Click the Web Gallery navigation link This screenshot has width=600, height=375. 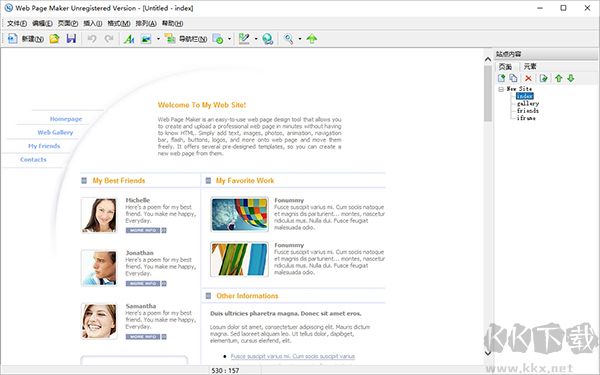click(x=55, y=132)
